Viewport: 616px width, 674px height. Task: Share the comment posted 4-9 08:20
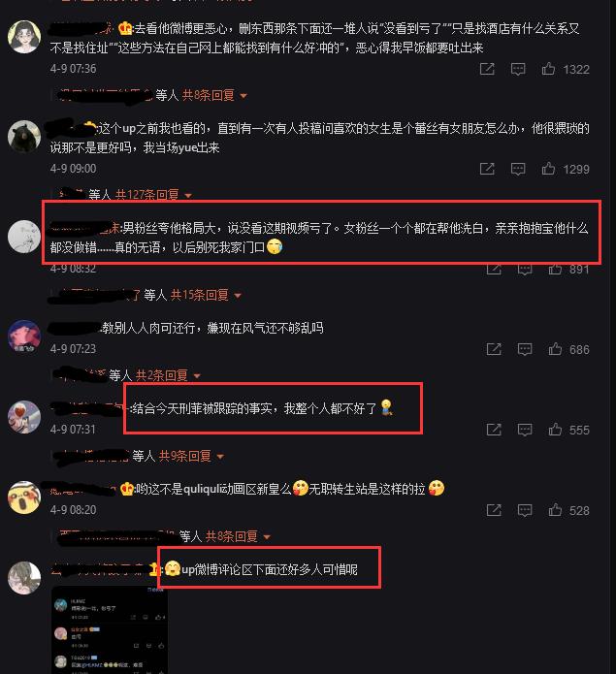494,510
